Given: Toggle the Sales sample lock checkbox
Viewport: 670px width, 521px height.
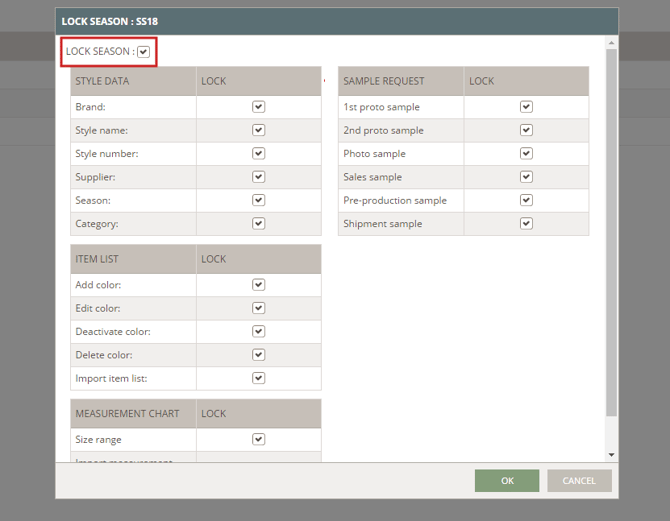Looking at the screenshot, I should click(526, 177).
